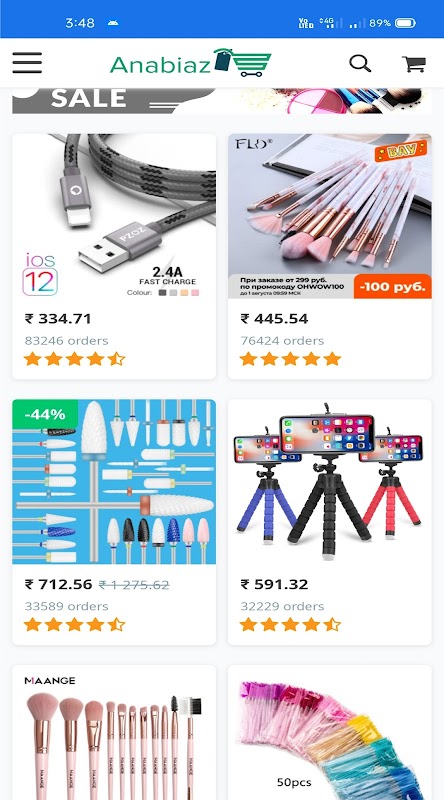Viewport: 444px width, 800px height.
Task: Tap the star rating under ₹ 334.71
Action: tap(75, 359)
